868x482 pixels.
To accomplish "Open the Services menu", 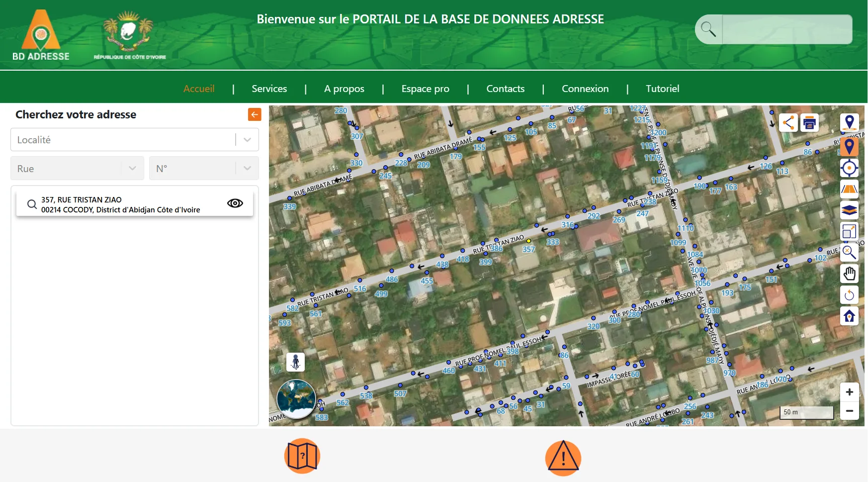I will 269,89.
